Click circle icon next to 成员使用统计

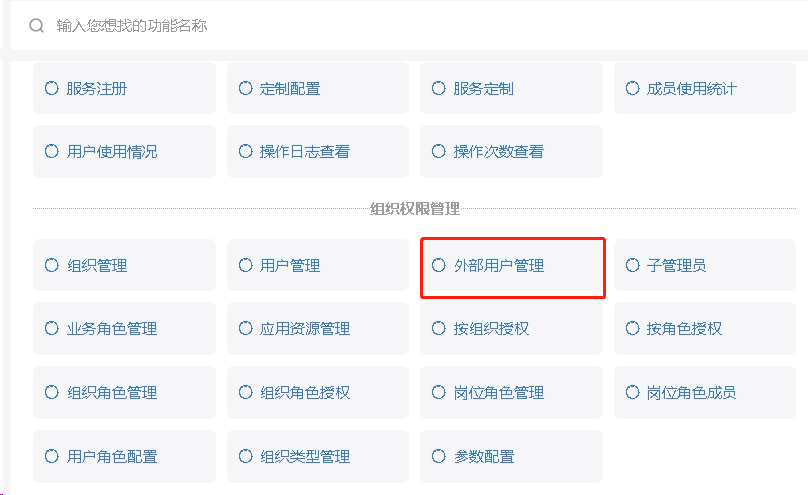coord(632,88)
